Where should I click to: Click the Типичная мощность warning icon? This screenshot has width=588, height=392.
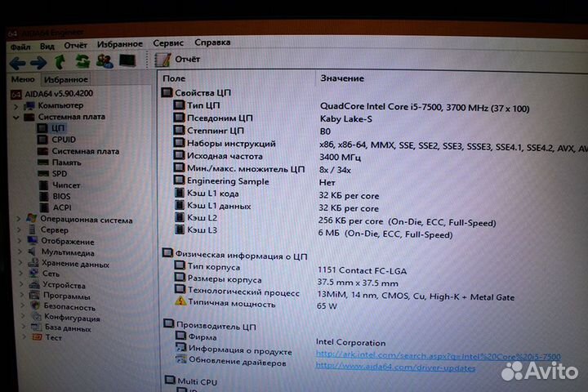(x=180, y=301)
